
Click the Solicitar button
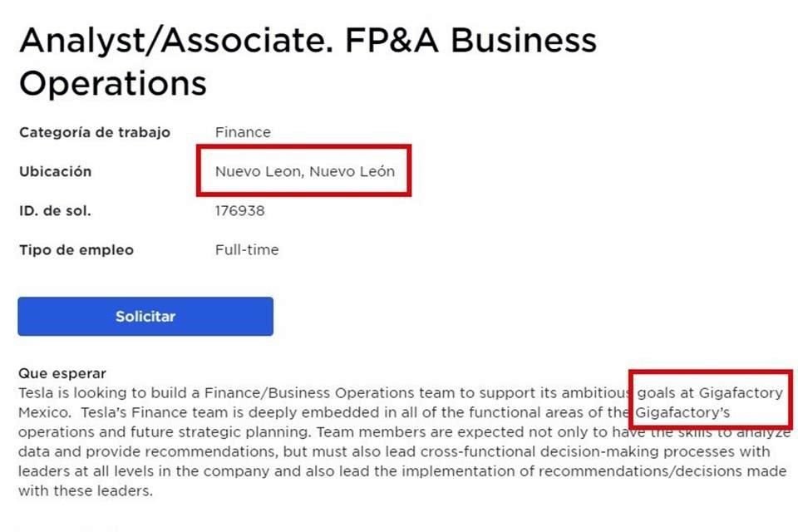click(145, 317)
